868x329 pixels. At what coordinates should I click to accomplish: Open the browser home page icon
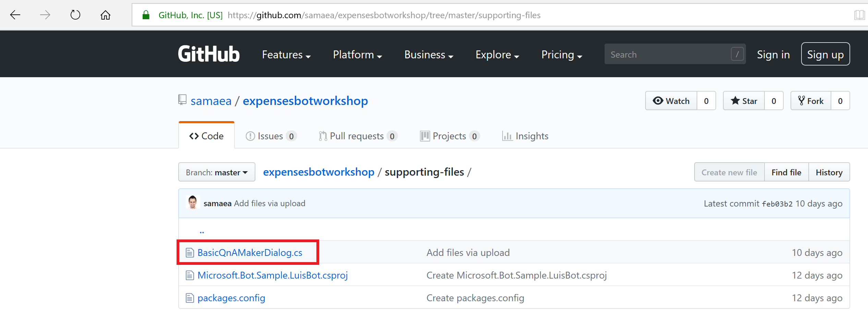[x=105, y=15]
